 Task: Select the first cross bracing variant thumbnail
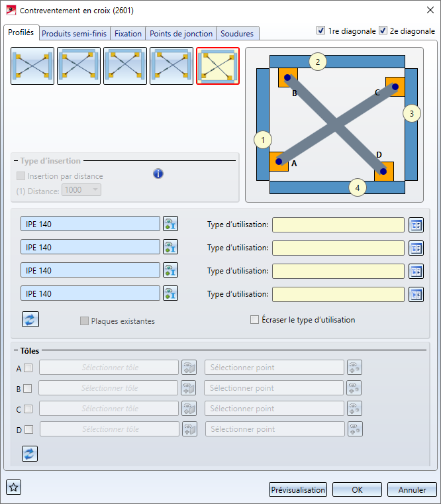pos(32,66)
